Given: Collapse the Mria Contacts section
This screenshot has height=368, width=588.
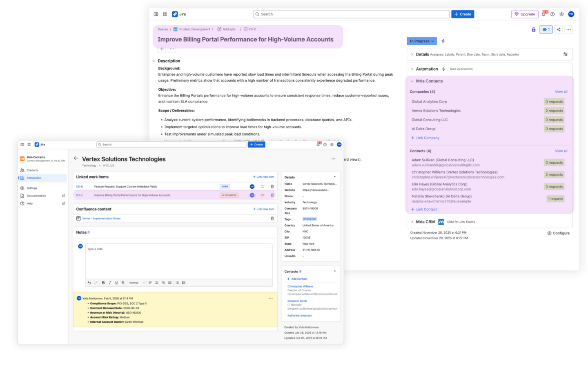Looking at the screenshot, I should tap(412, 81).
